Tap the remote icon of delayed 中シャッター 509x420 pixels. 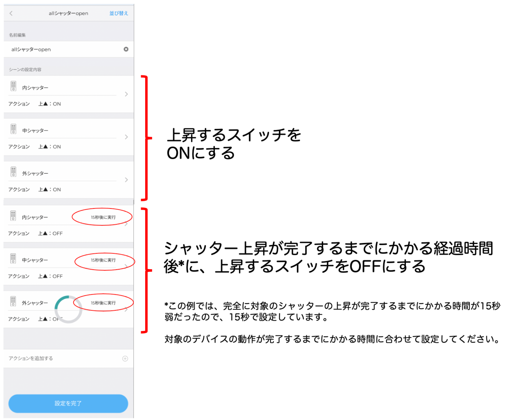13,258
